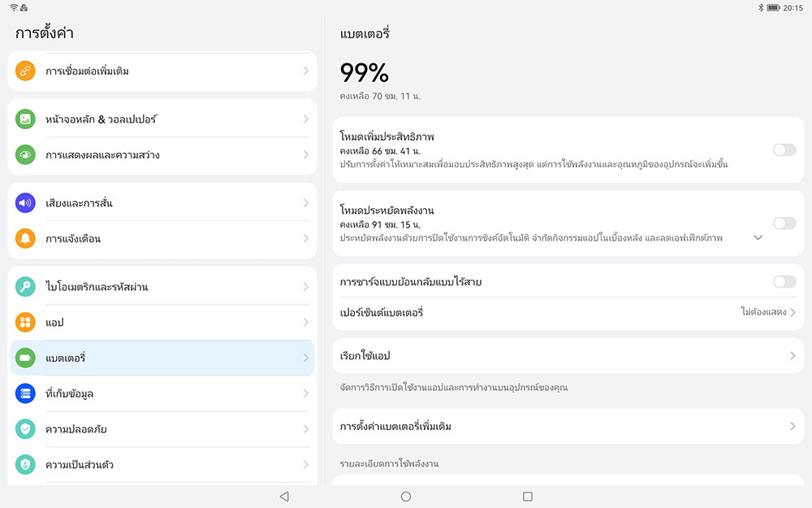Screen dimensions: 812x508
Task: Toggle wireless reverse charging switch
Action: (x=784, y=281)
